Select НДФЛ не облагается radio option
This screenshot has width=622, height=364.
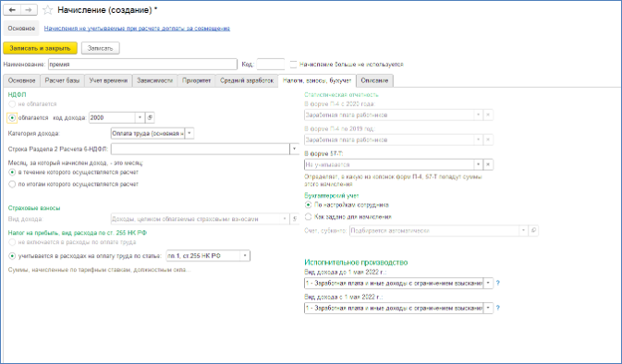pos(12,104)
